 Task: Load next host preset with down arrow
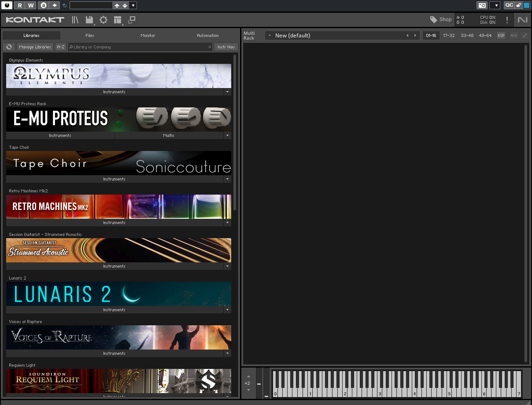(125, 5)
